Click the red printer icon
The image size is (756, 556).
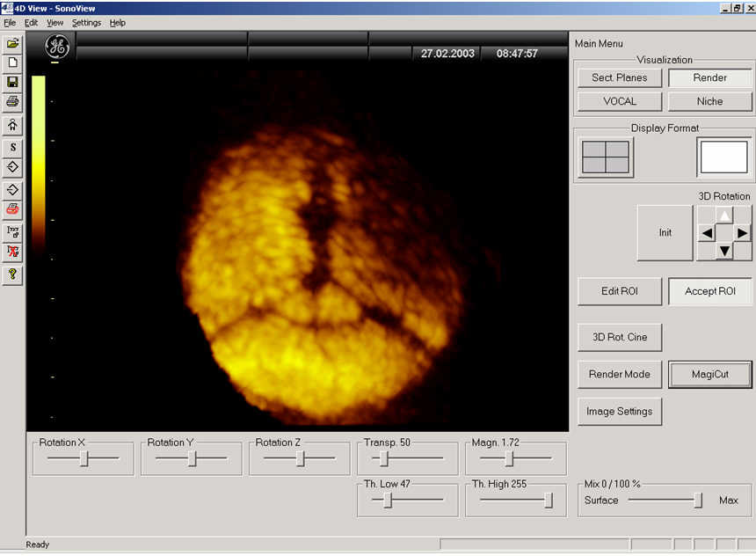12,209
